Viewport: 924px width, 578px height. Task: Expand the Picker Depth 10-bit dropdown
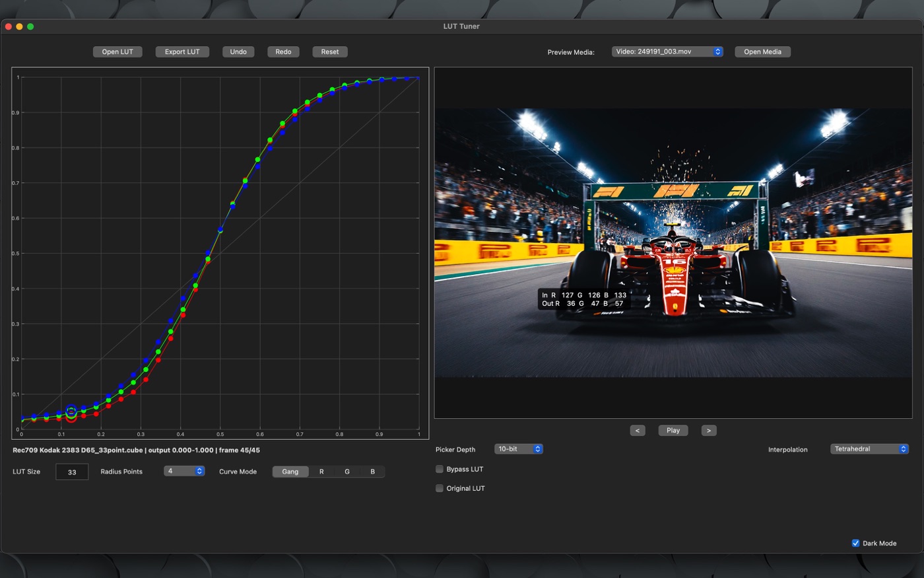click(519, 449)
